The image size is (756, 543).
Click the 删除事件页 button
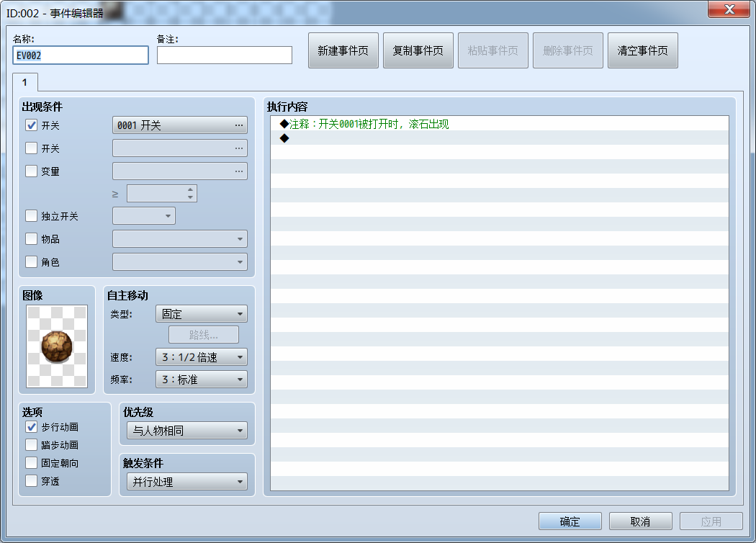tap(568, 50)
